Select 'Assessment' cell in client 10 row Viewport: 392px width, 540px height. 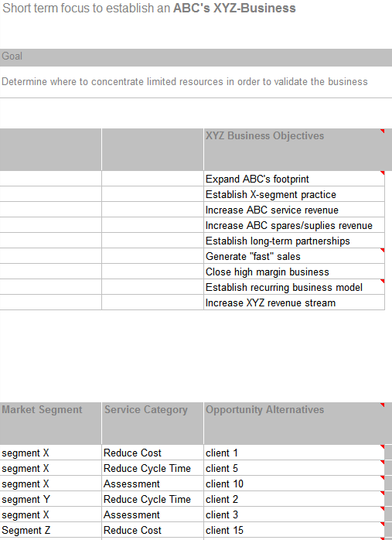[152, 484]
